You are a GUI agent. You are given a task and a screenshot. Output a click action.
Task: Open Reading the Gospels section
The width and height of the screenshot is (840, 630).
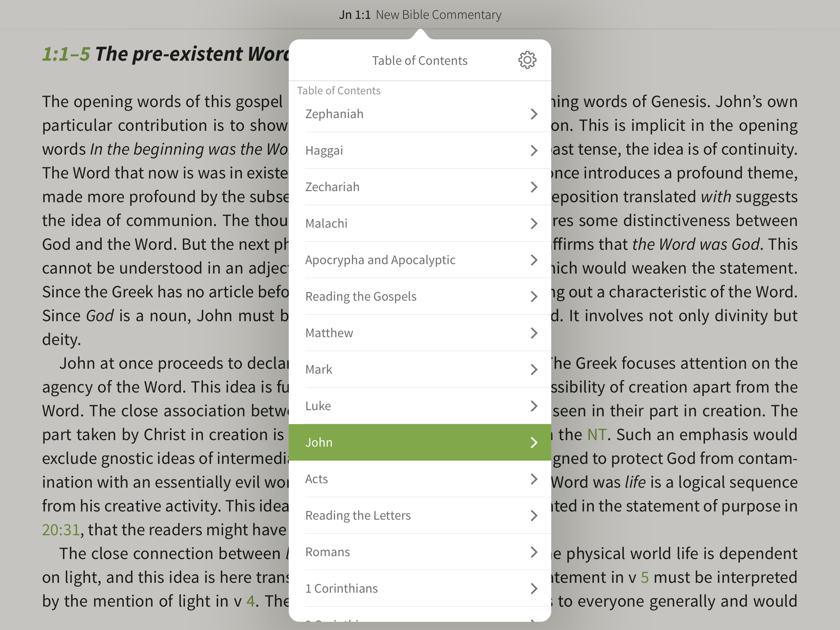[420, 297]
